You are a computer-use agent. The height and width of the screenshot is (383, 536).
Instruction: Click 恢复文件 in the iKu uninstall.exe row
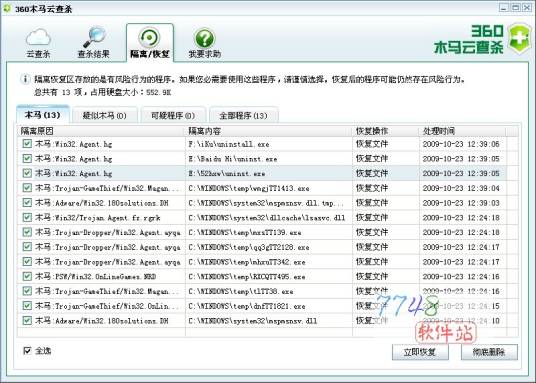[x=372, y=144]
